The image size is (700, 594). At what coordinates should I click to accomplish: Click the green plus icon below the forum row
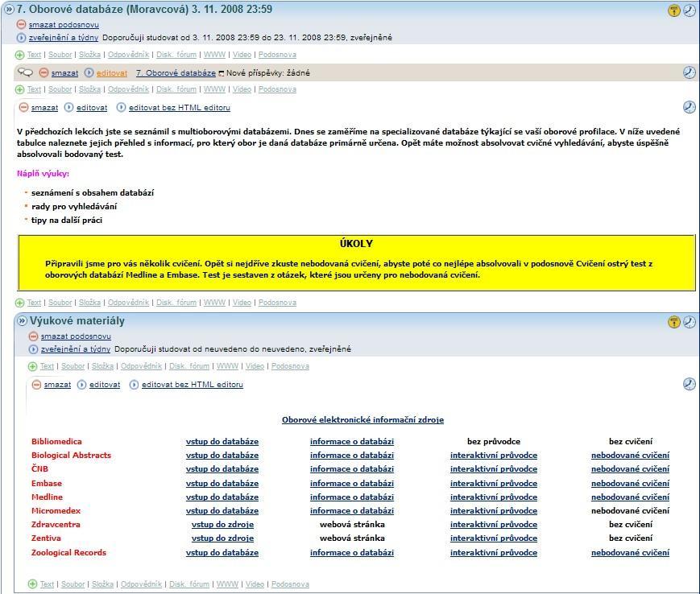[x=19, y=89]
